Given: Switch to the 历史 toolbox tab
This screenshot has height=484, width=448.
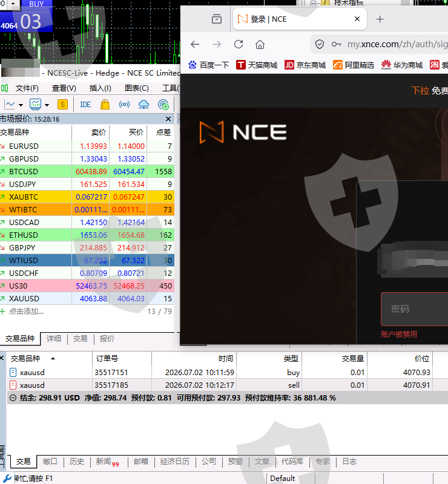Looking at the screenshot, I should click(77, 462).
